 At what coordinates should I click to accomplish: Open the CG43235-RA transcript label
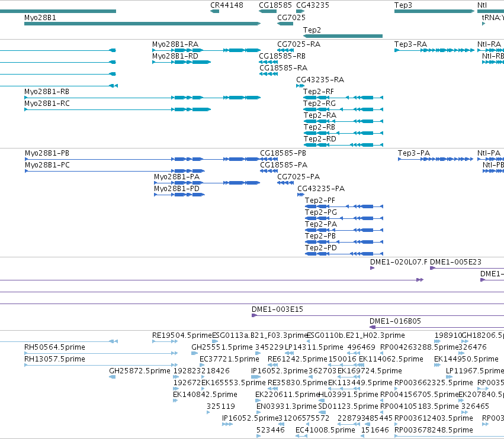tap(320, 80)
